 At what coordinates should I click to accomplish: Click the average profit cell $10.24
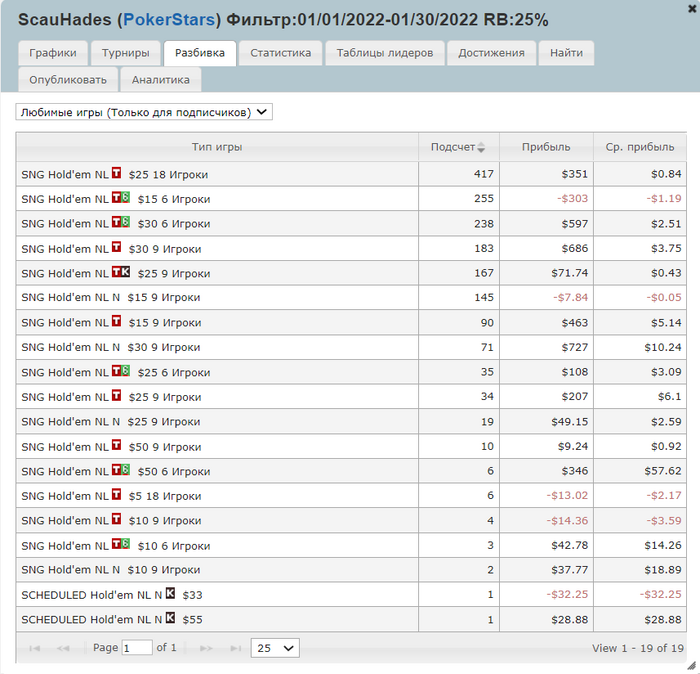point(640,347)
